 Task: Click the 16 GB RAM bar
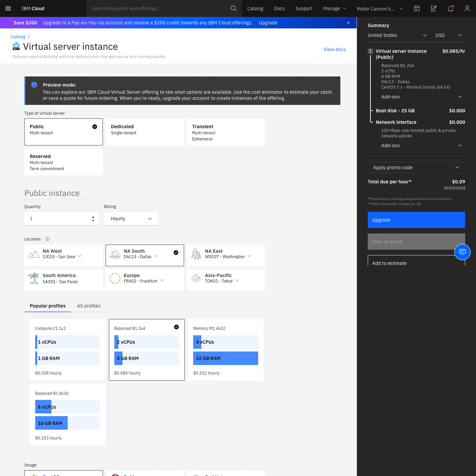tap(68, 423)
